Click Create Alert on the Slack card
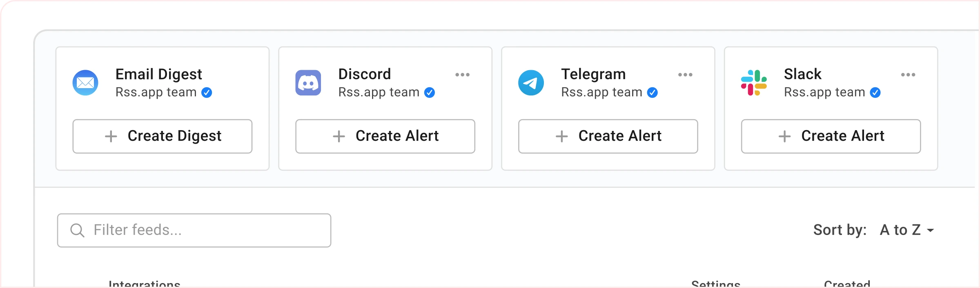 831,136
